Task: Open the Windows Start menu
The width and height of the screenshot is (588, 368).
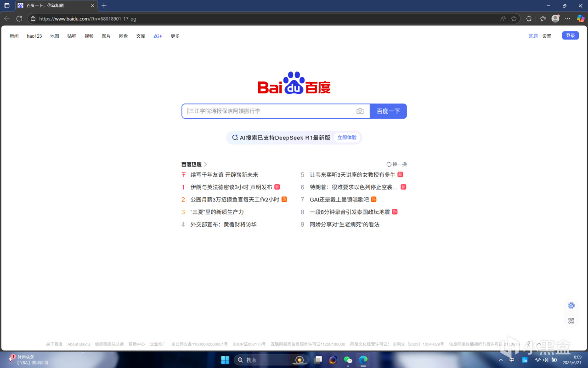Action: click(225, 360)
